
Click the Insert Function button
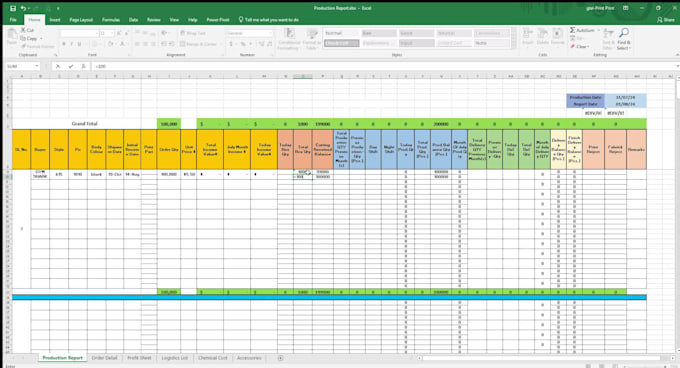click(83, 66)
